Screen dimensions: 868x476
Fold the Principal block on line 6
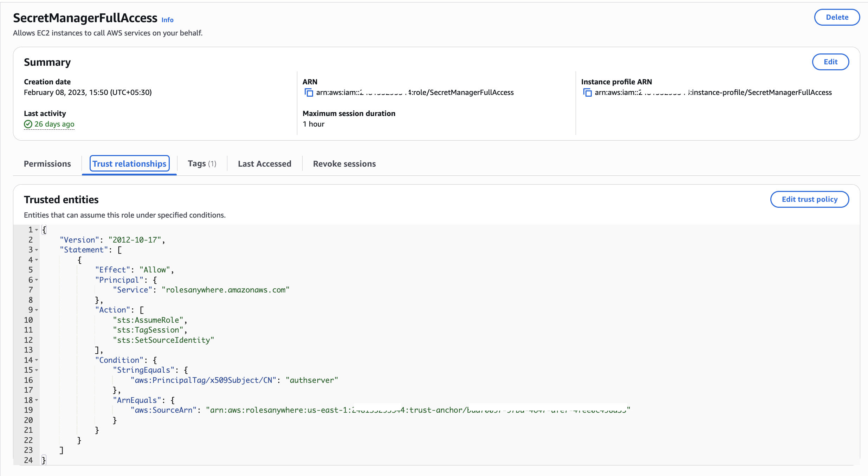pos(37,280)
